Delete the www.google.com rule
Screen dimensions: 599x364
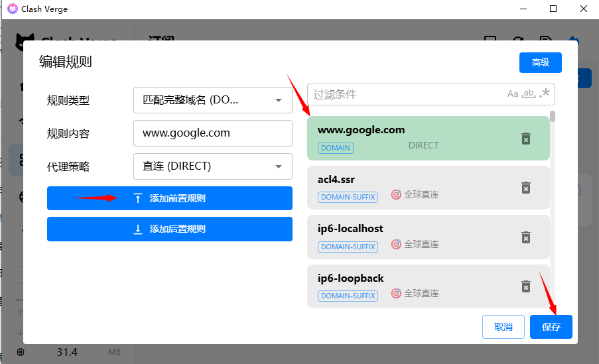(526, 139)
